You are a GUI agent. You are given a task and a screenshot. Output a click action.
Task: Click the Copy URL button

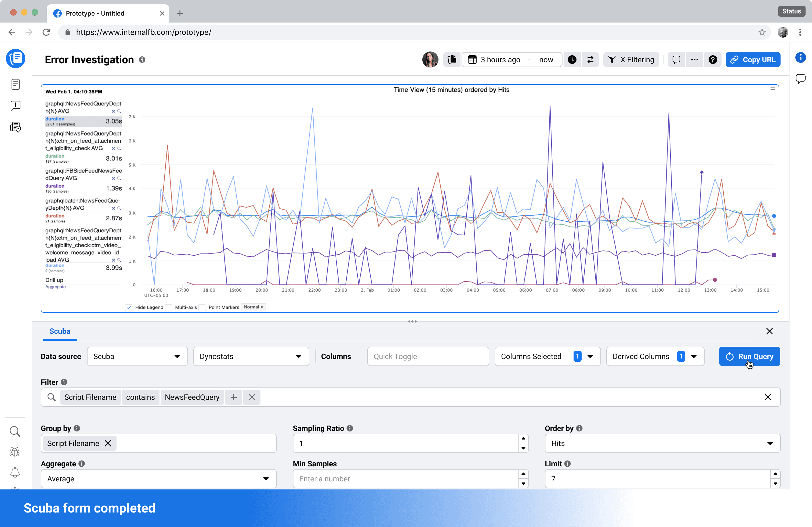tap(753, 60)
